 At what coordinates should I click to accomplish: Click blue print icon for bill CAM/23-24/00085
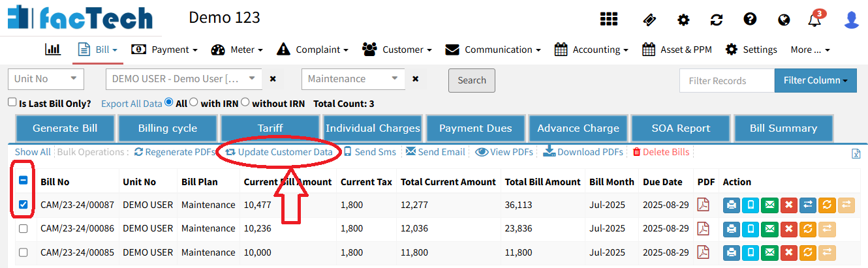[x=732, y=252]
